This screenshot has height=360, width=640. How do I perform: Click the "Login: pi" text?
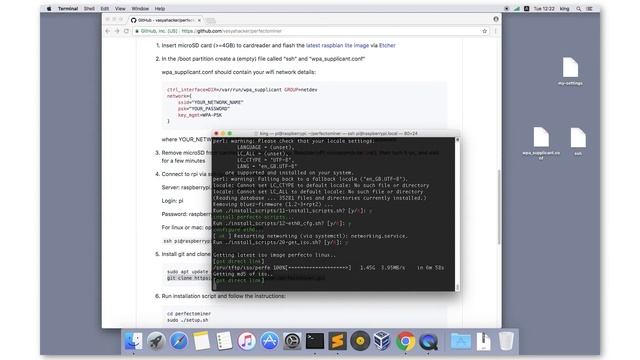coord(172,201)
